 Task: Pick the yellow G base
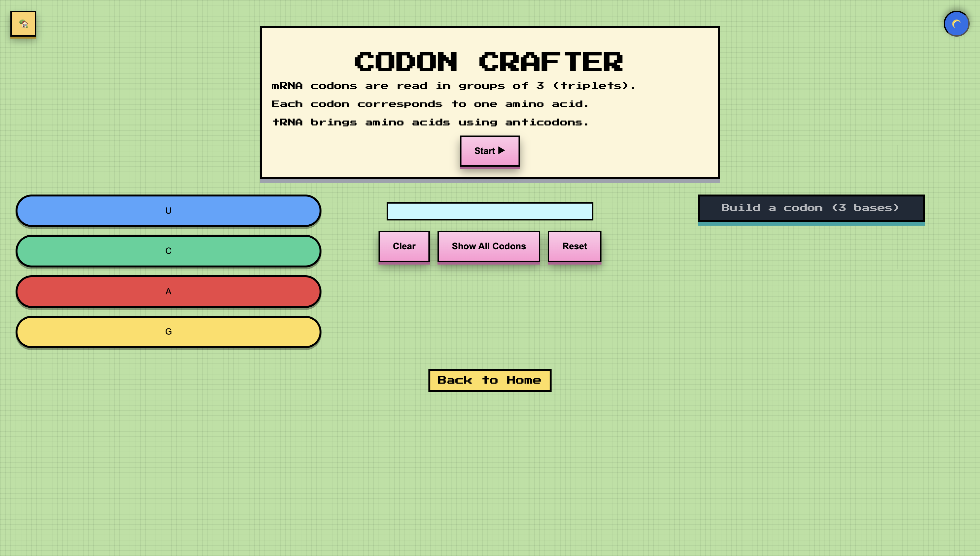pos(168,331)
